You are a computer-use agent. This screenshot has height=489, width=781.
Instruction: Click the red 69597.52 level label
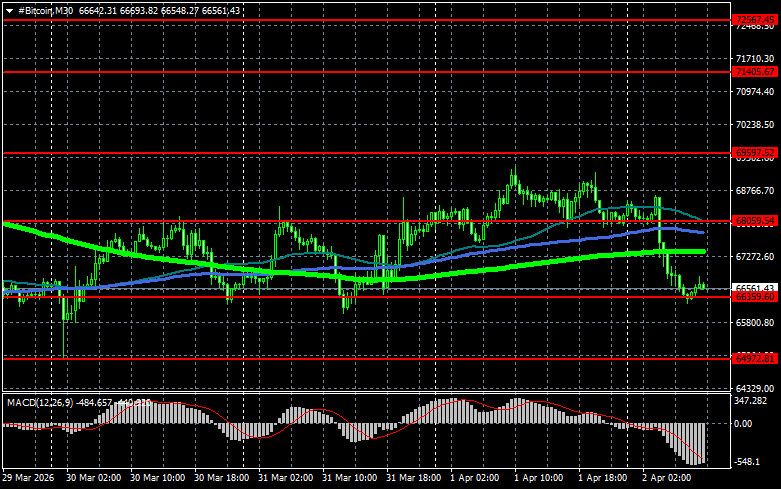(755, 152)
